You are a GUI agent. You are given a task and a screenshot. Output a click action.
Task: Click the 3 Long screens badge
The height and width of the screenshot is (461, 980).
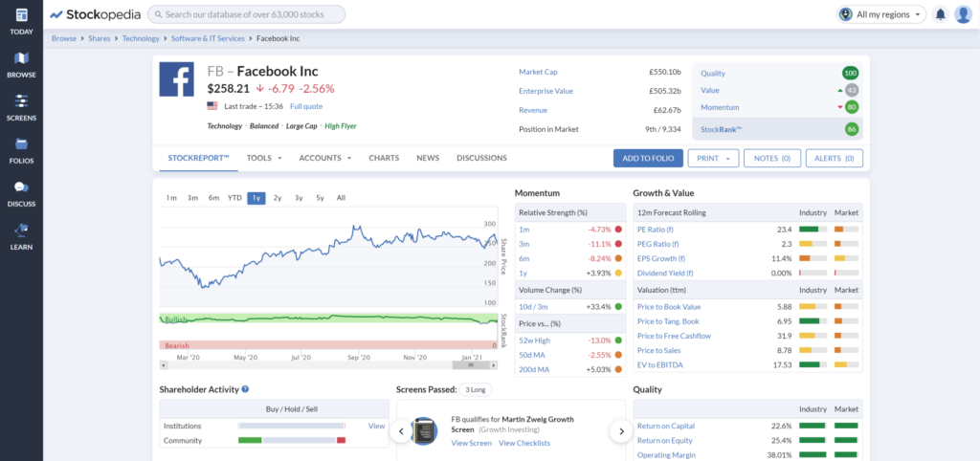[475, 390]
